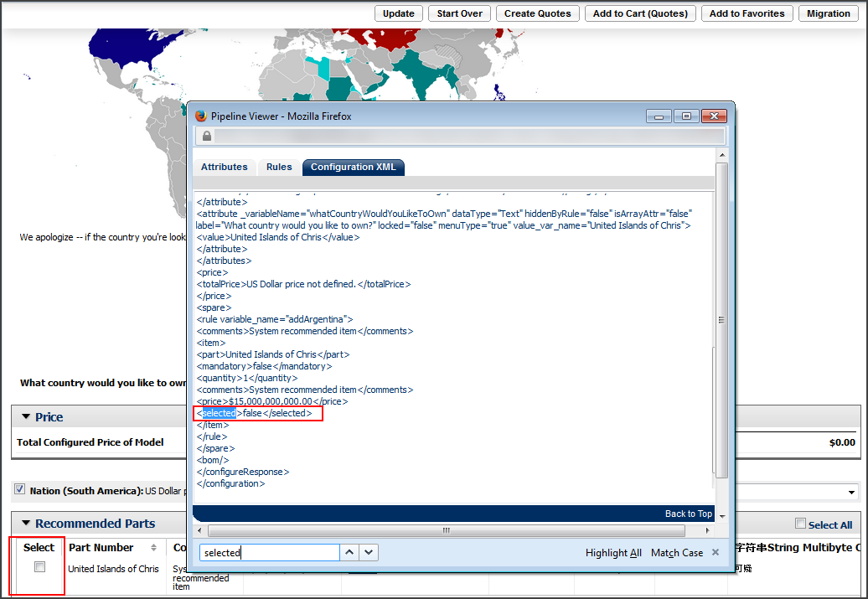Open the Rules tab

278,167
